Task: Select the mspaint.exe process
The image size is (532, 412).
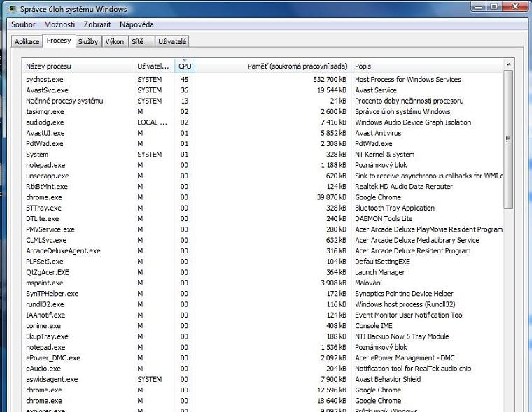Action: click(263, 283)
